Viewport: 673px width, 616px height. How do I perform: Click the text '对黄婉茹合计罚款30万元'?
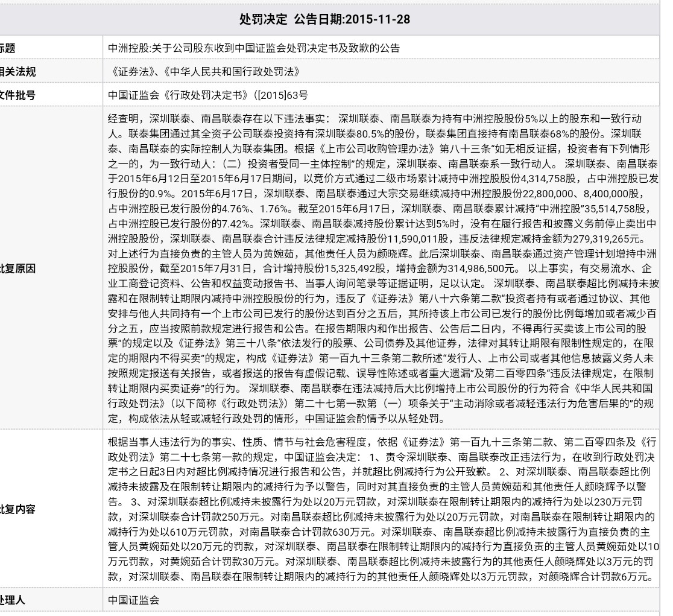tap(216, 562)
